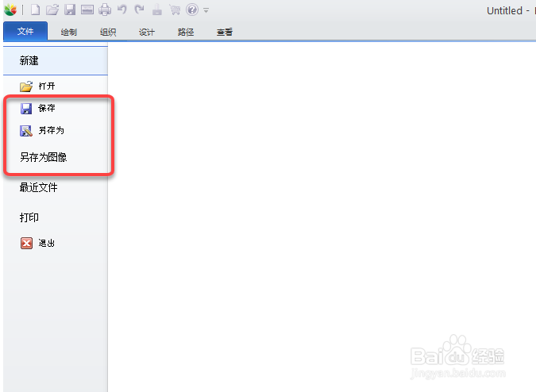Click the stamp icon in toolbar
Screen dimensions: 536x392
157,10
